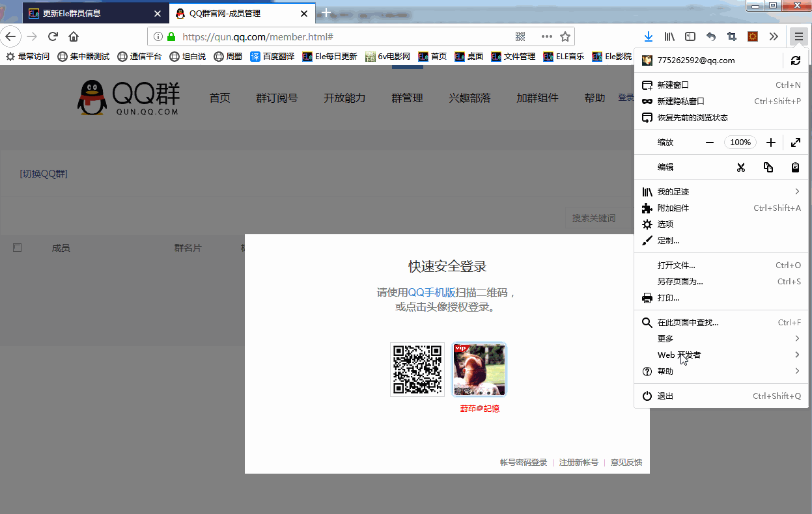This screenshot has width=812, height=514.
Task: Open page actions three-dot menu
Action: click(546, 37)
